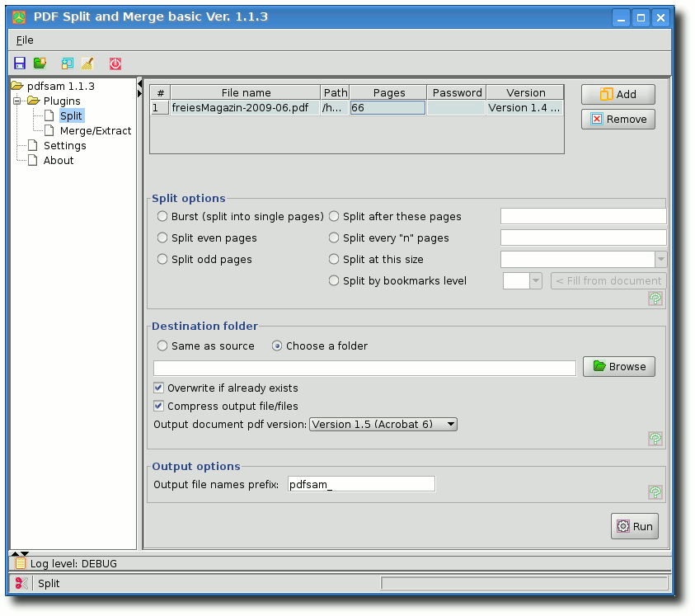695x616 pixels.
Task: Collapse the Plugins tree node
Action: pos(17,101)
